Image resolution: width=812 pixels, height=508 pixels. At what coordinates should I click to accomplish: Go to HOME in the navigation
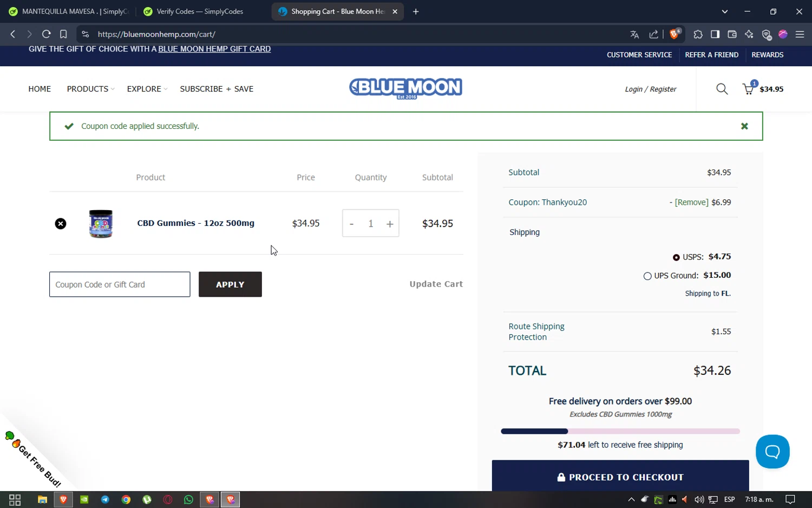pyautogui.click(x=40, y=89)
